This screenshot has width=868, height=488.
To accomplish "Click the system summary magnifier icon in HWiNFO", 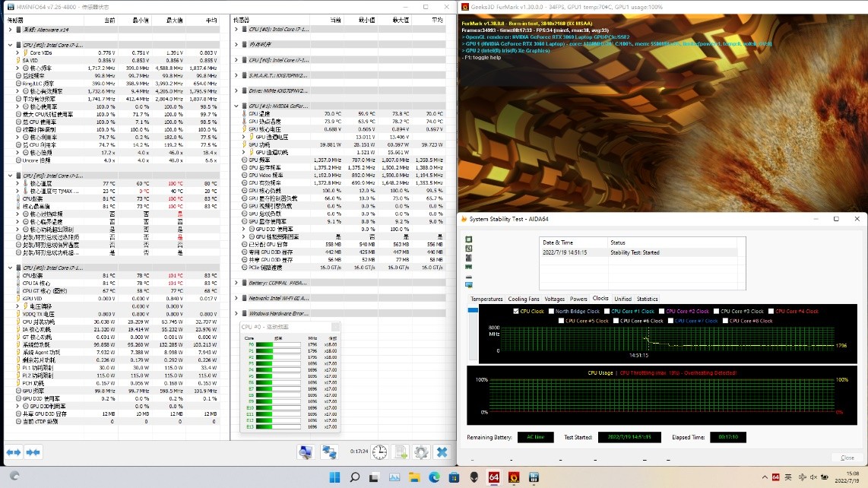I will (306, 452).
